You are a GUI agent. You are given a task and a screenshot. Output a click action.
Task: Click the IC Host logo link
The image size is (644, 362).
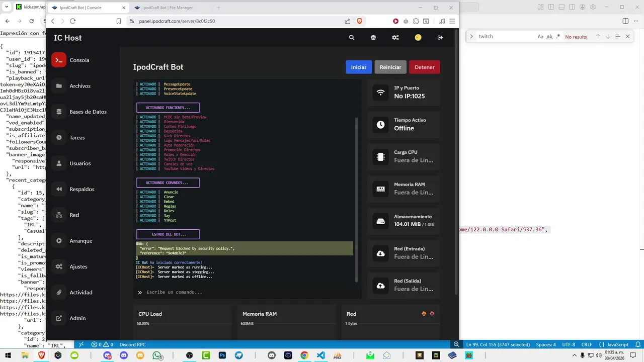coord(67,38)
